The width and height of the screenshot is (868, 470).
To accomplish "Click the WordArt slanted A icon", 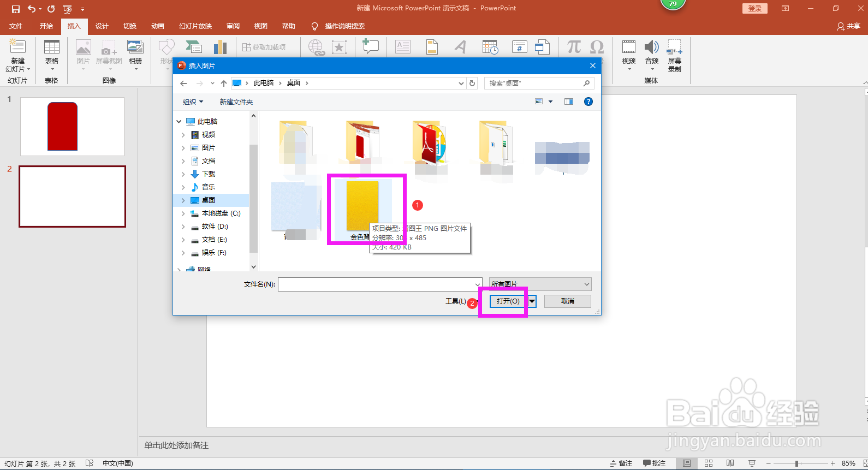I will [460, 47].
